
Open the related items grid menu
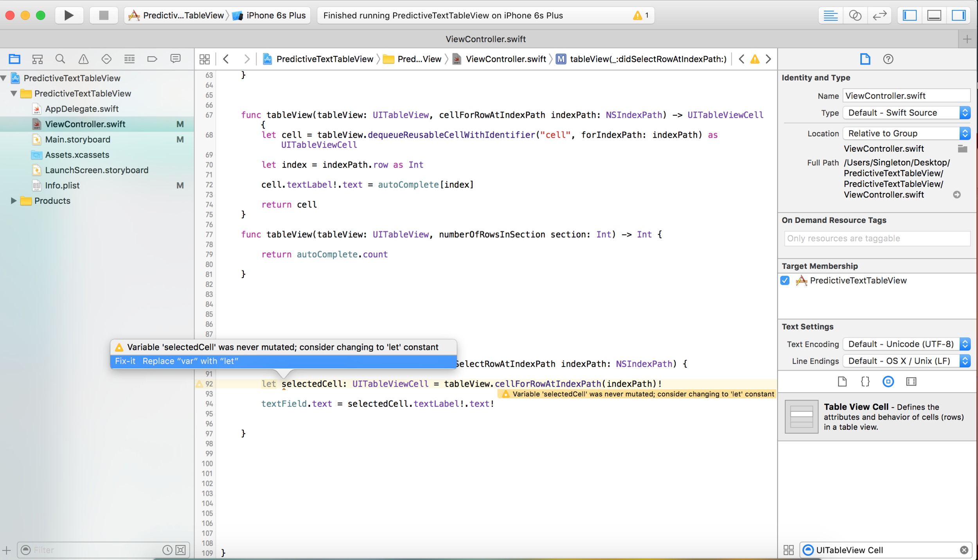pos(205,59)
